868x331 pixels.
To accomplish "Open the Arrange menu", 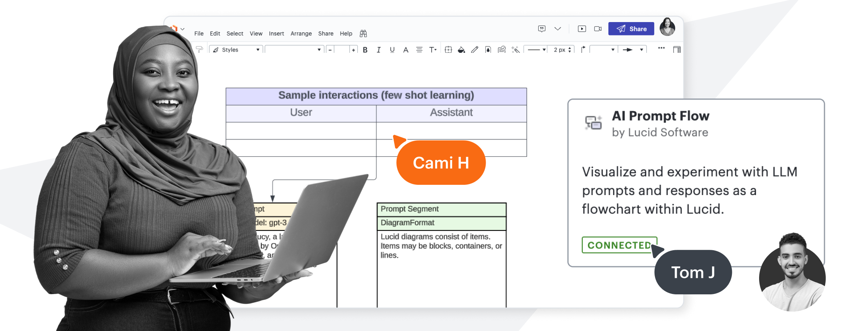I will coord(301,33).
